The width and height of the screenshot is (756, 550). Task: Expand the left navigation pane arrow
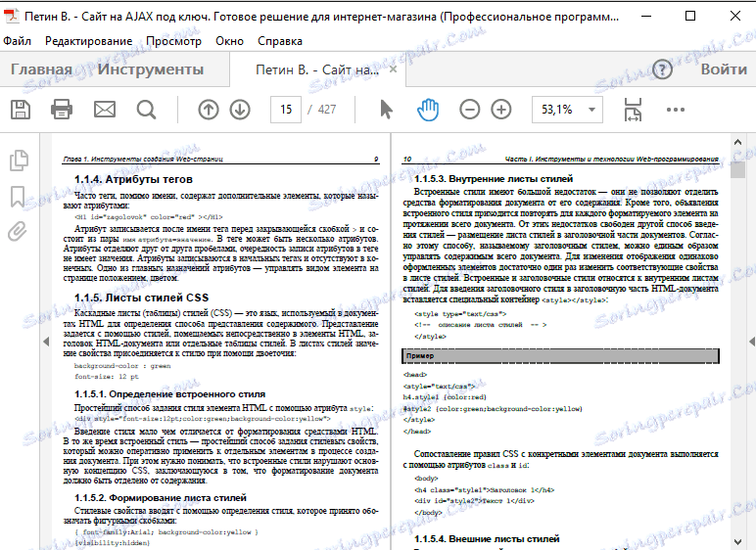46,342
